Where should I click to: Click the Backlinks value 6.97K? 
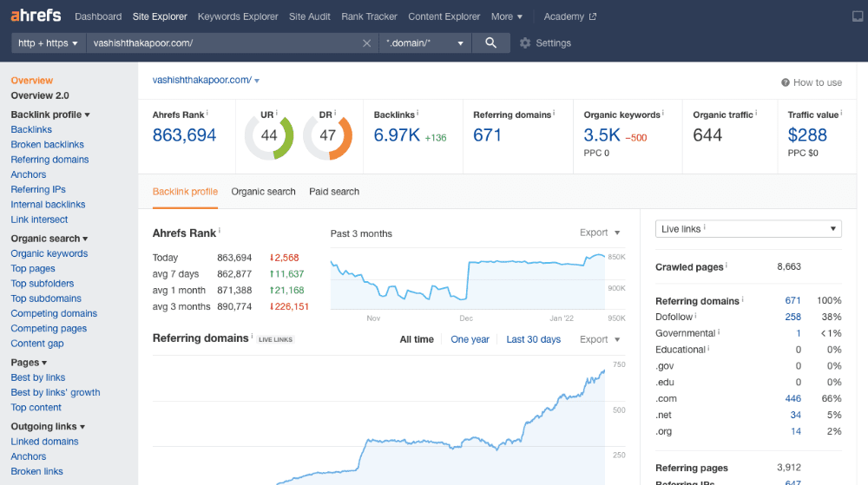coord(397,135)
